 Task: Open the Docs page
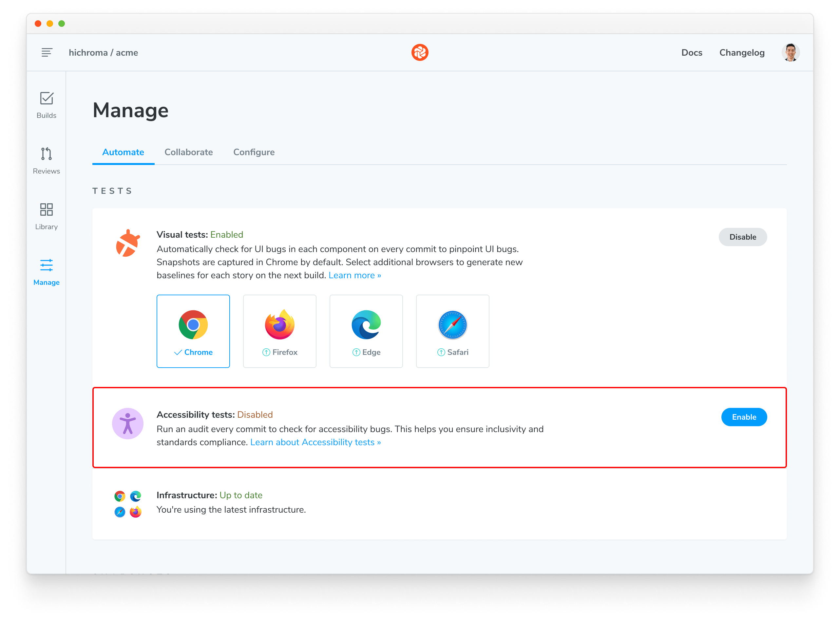pyautogui.click(x=692, y=52)
